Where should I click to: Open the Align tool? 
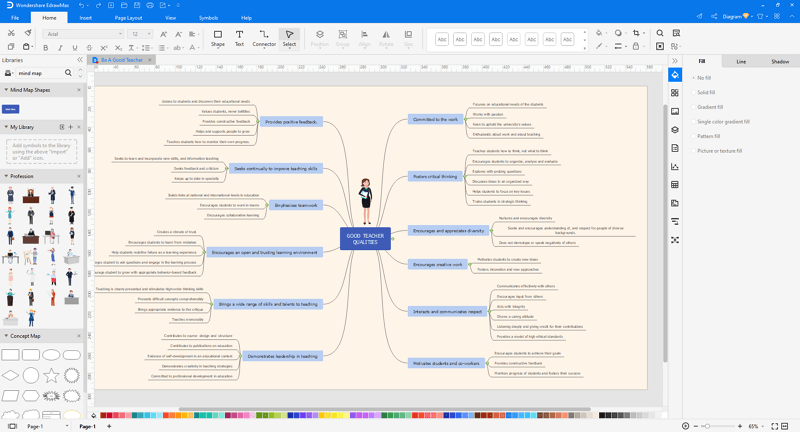point(364,38)
